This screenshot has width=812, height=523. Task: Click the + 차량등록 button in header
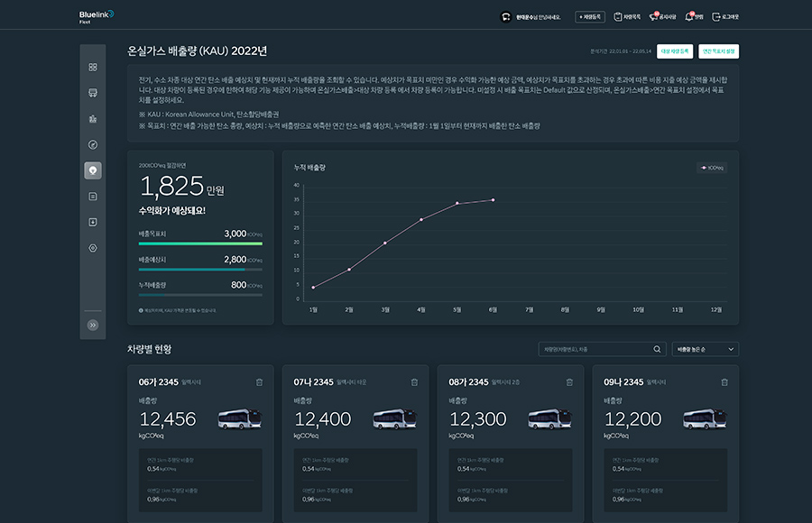591,16
